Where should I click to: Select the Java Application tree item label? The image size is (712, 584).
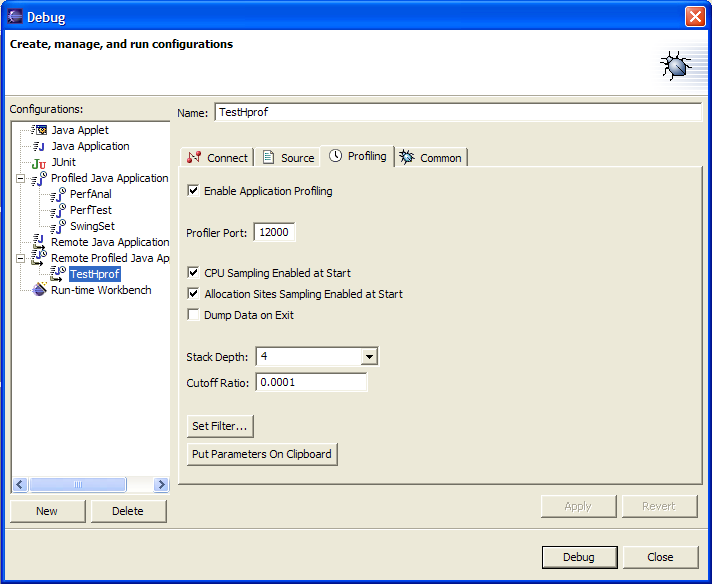pos(90,146)
